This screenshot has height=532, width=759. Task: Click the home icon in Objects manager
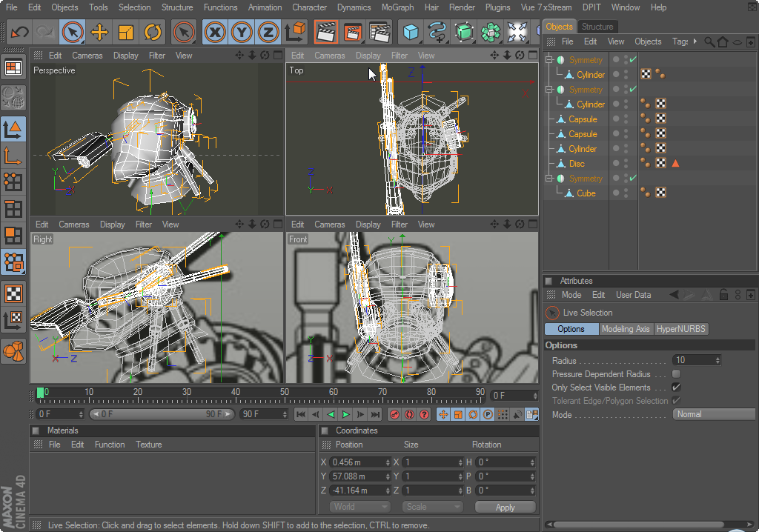pos(723,41)
